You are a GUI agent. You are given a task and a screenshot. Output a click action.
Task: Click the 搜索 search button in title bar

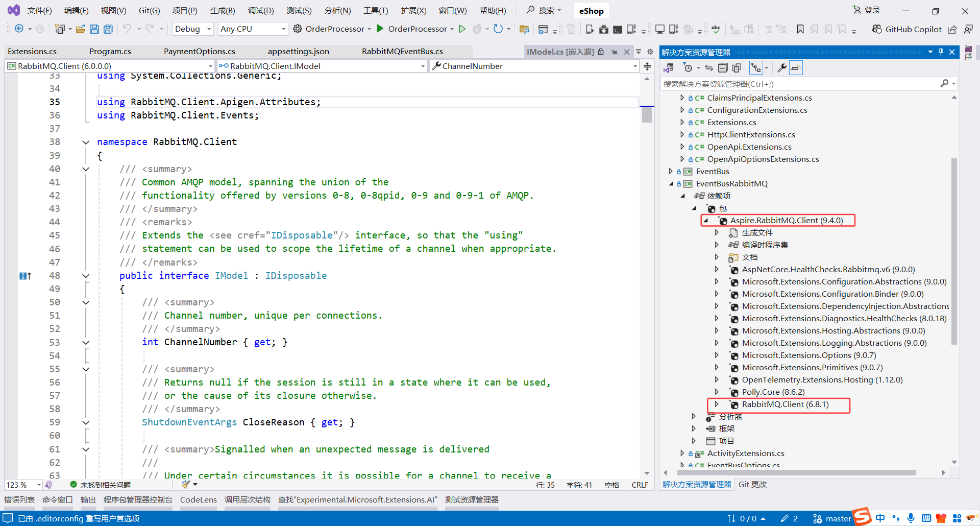544,10
